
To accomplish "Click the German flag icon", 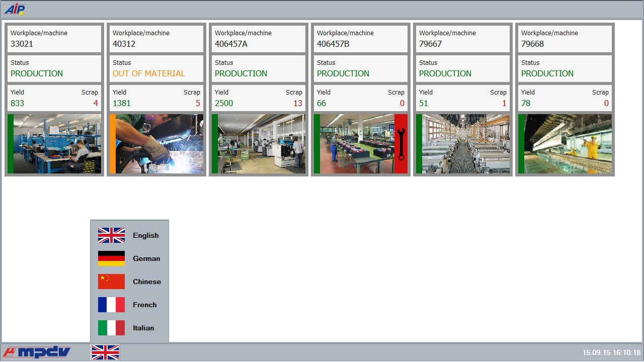I will (x=111, y=258).
